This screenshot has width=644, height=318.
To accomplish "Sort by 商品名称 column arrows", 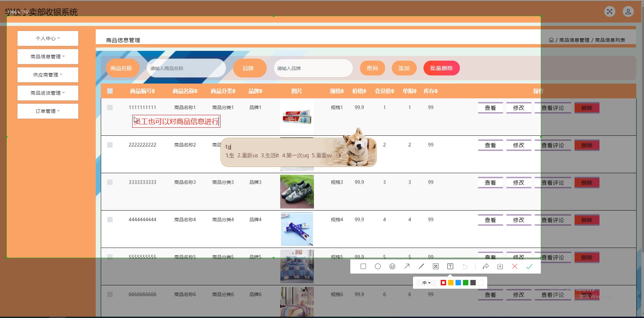I will tap(196, 91).
